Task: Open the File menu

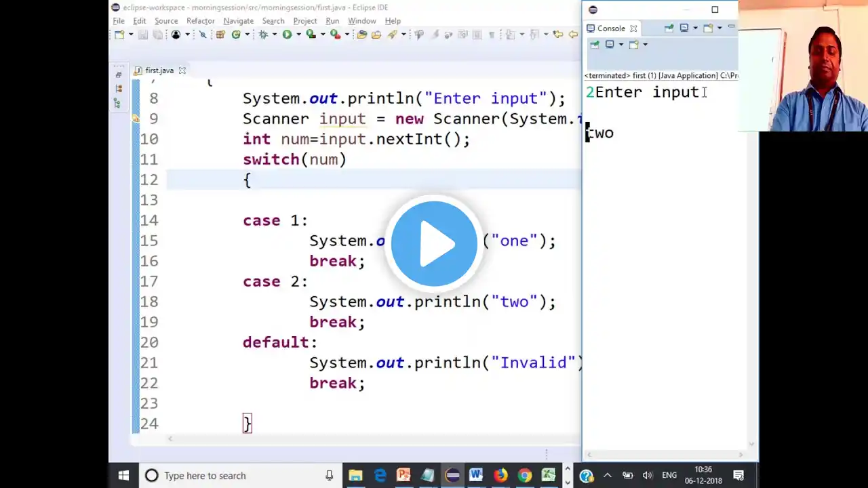Action: (x=119, y=21)
